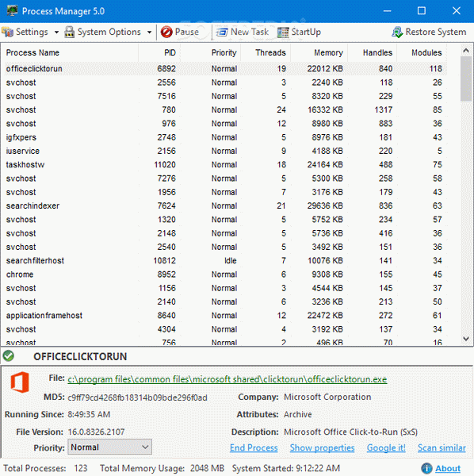Click the green verified checkmark icon
This screenshot has height=476, width=474.
[9, 355]
